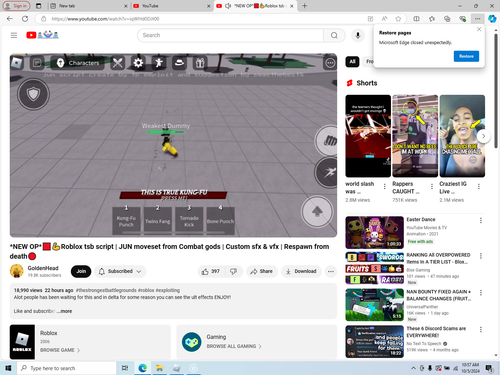Open options for Craziest IG Live short
The height and width of the screenshot is (375, 500).
479,186
